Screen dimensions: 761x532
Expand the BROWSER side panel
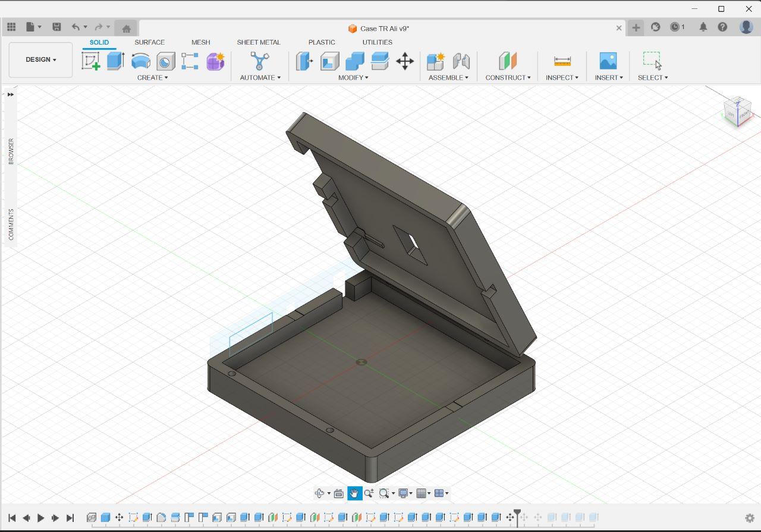click(x=11, y=152)
